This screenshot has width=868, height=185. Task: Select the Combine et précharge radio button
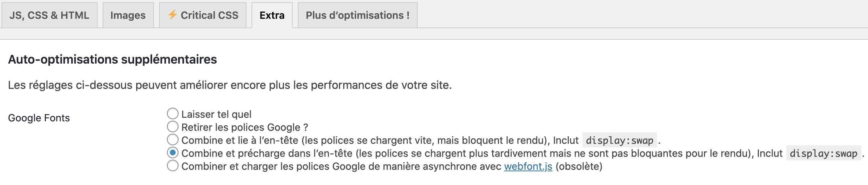pyautogui.click(x=173, y=152)
